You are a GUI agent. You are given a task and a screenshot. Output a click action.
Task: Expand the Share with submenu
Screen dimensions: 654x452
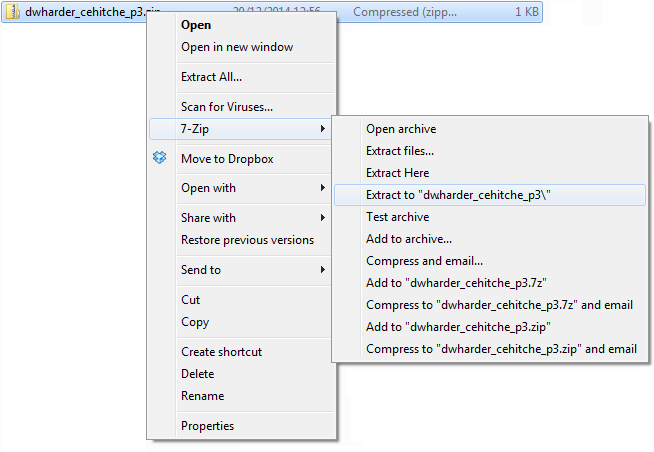[322, 218]
